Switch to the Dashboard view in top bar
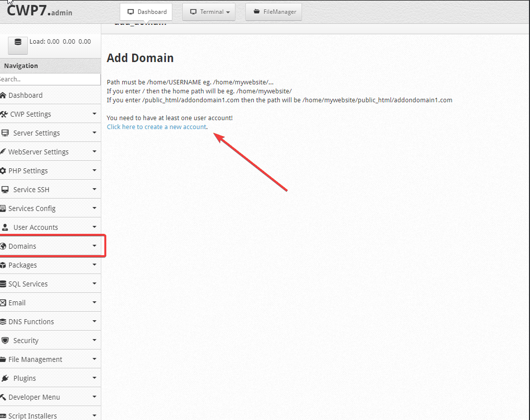 tap(146, 11)
